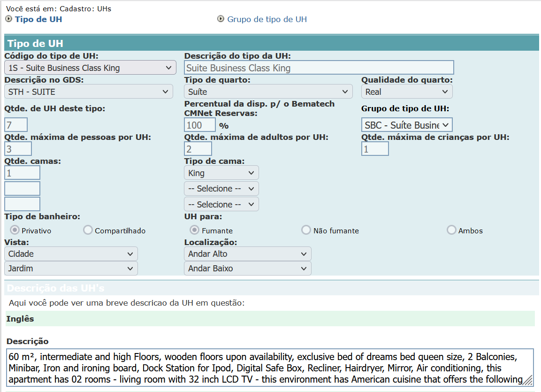Expand the Grupo de tipo de UH dropdown
The image size is (541, 392).
tap(406, 125)
